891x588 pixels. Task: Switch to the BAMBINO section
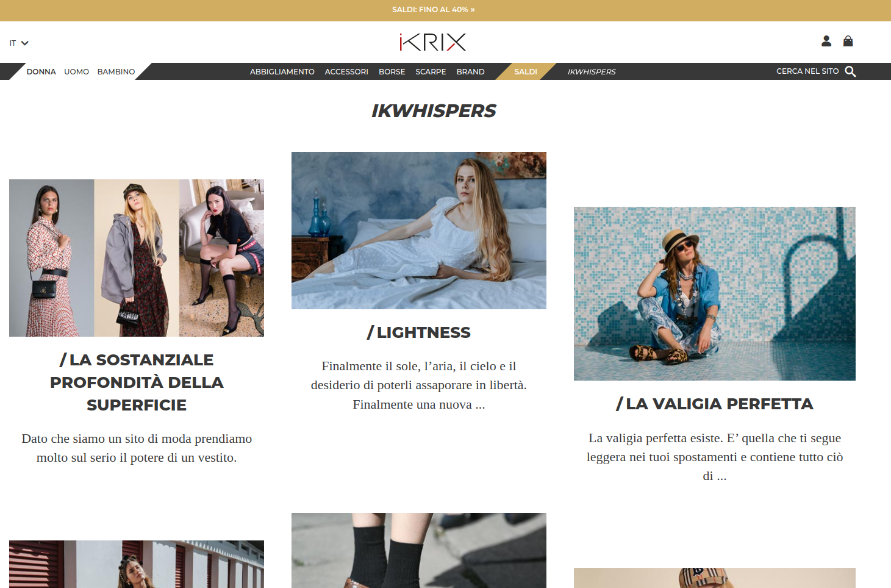[116, 71]
